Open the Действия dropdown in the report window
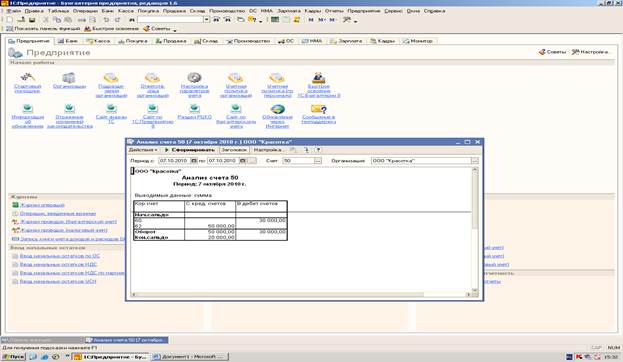The height and width of the screenshot is (362, 623). [x=143, y=150]
